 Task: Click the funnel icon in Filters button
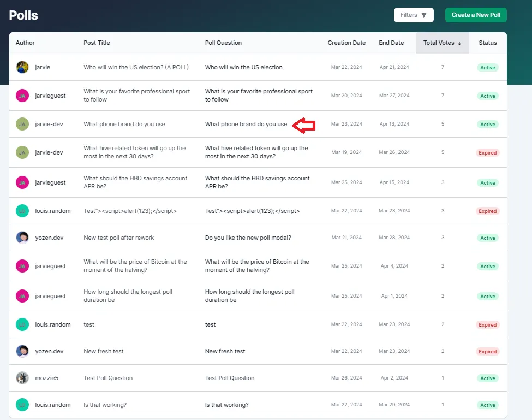424,15
